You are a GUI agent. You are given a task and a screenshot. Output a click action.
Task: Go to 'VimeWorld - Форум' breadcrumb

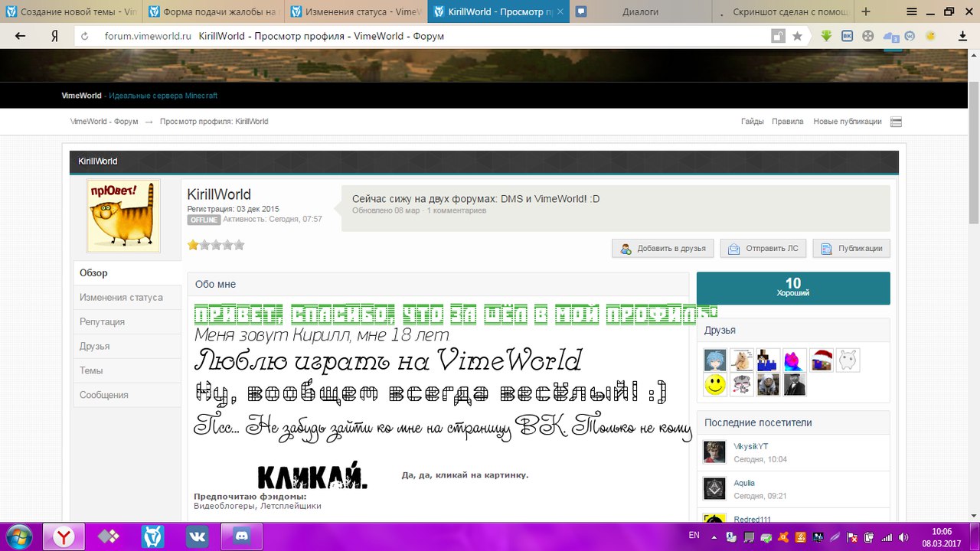[104, 122]
